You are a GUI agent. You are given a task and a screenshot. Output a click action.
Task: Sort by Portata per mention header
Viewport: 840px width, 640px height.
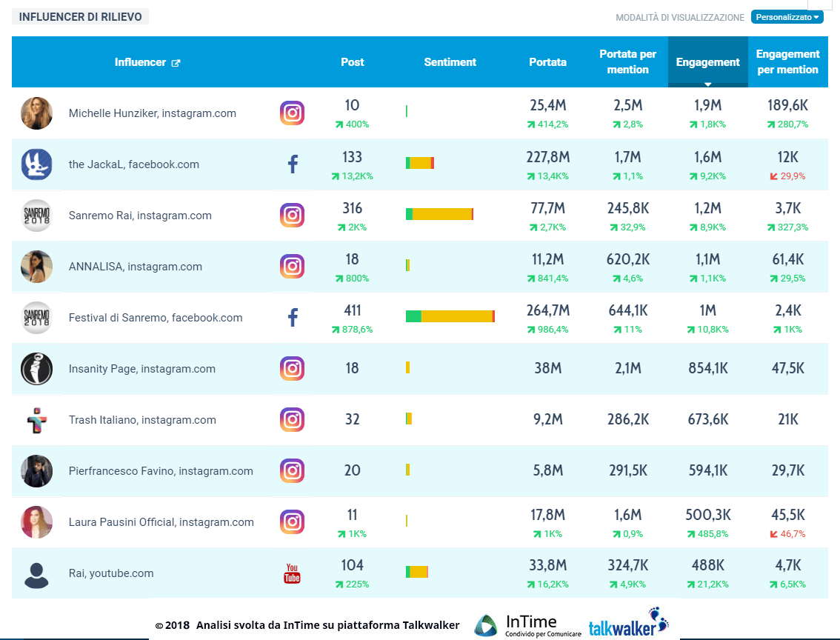(628, 61)
